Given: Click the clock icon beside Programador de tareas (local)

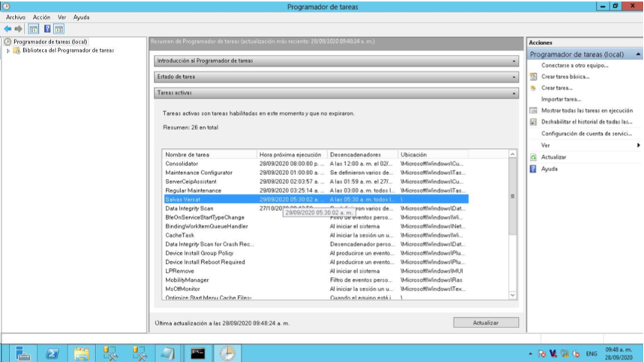Looking at the screenshot, I should coord(8,41).
